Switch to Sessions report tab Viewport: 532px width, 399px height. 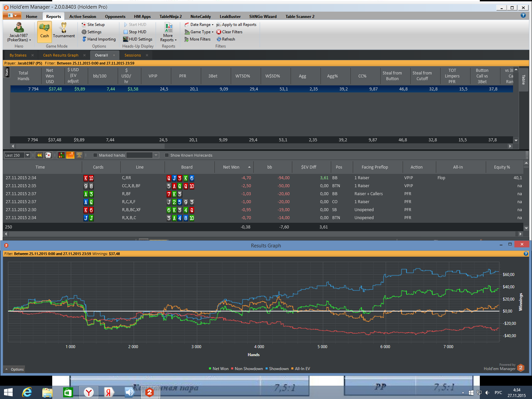133,55
